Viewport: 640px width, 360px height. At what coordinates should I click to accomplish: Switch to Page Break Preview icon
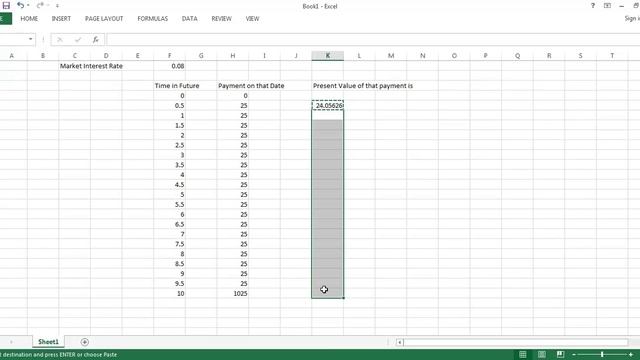tap(560, 355)
